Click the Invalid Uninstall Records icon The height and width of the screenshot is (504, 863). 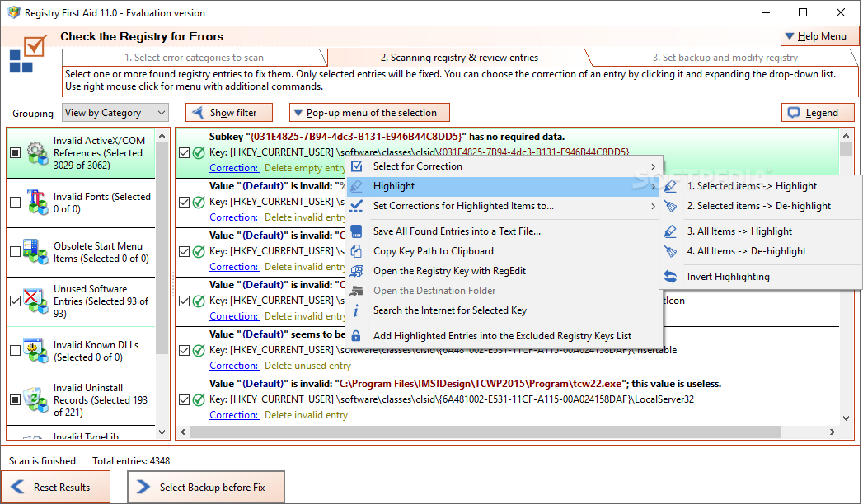(35, 400)
